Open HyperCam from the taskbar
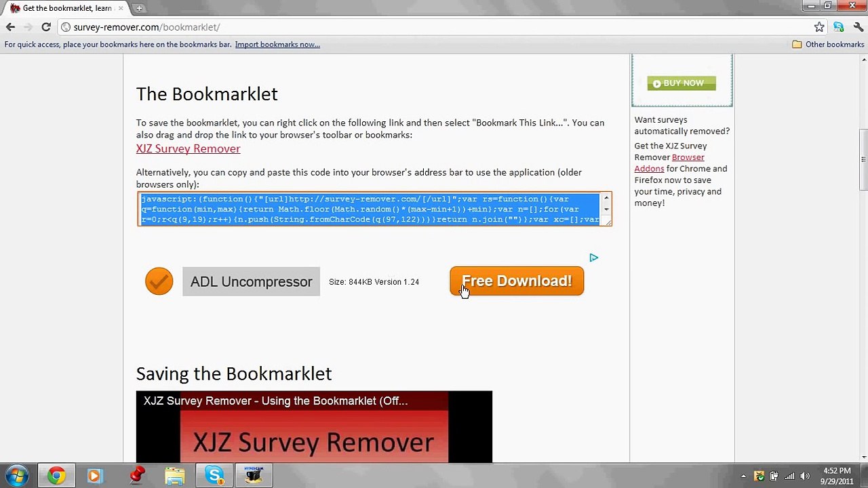 point(254,476)
